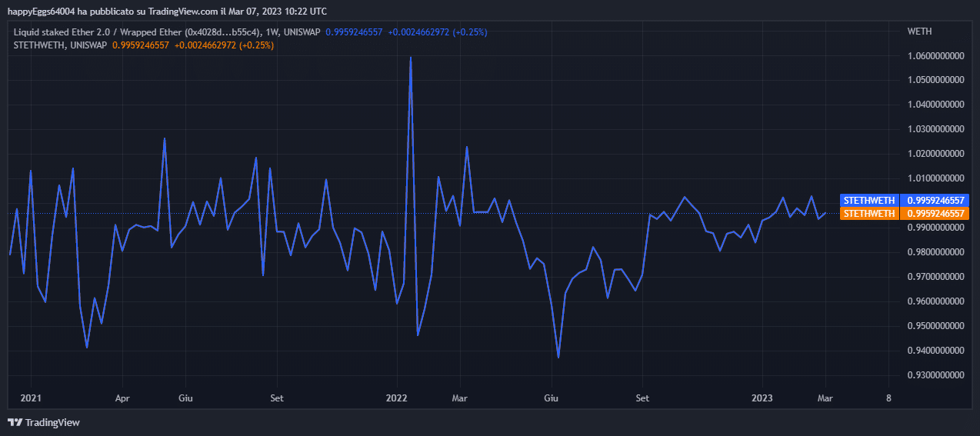Click the number 8 on time axis

pos(888,398)
